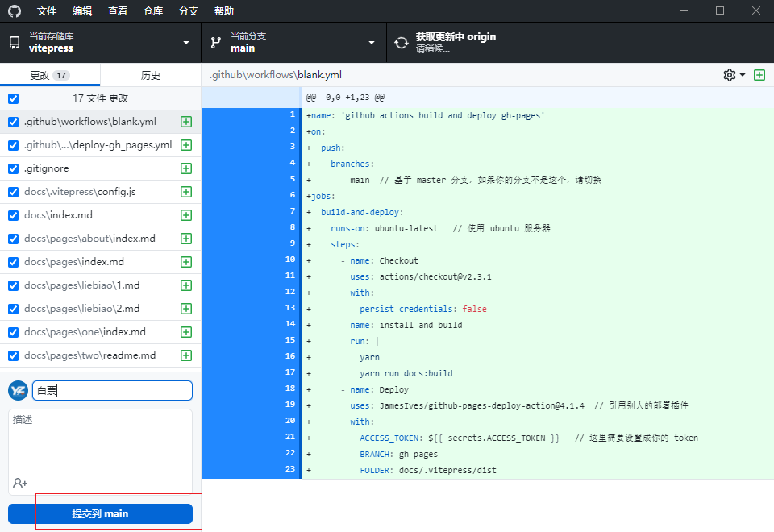Viewport: 774px width, 532px height.
Task: Focus the commit summary input field
Action: click(113, 391)
